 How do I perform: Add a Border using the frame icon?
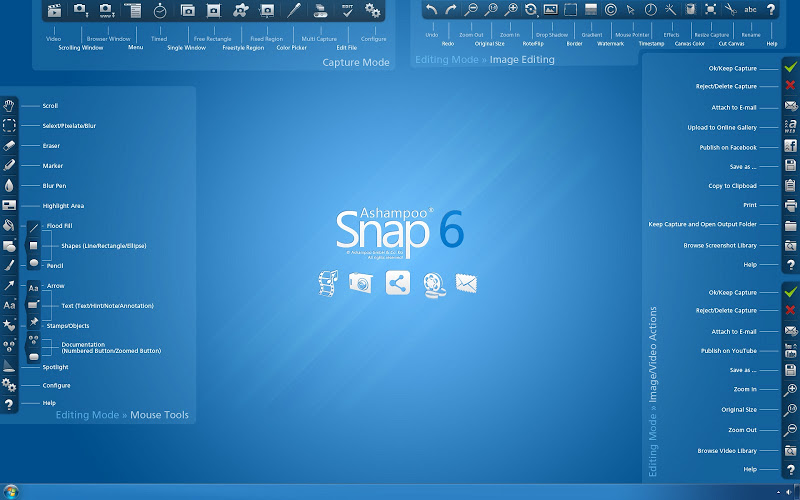coord(570,9)
